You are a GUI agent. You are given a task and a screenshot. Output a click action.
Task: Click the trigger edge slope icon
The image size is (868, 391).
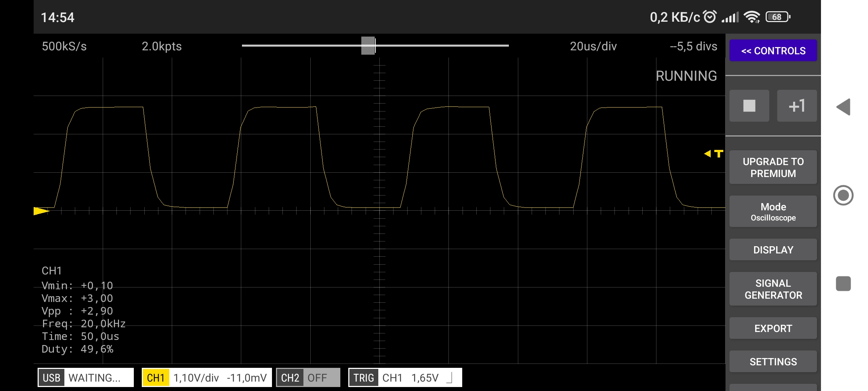pyautogui.click(x=450, y=378)
